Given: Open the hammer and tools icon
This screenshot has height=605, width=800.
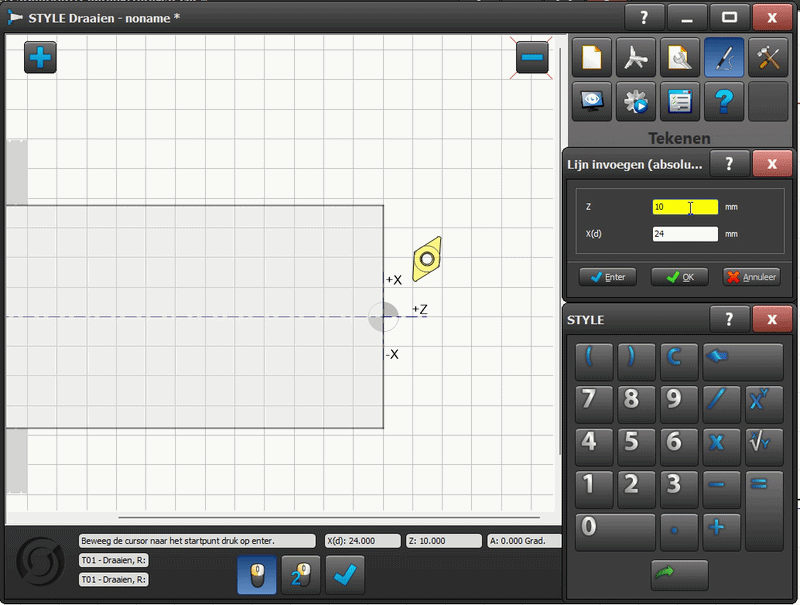Looking at the screenshot, I should tap(768, 57).
